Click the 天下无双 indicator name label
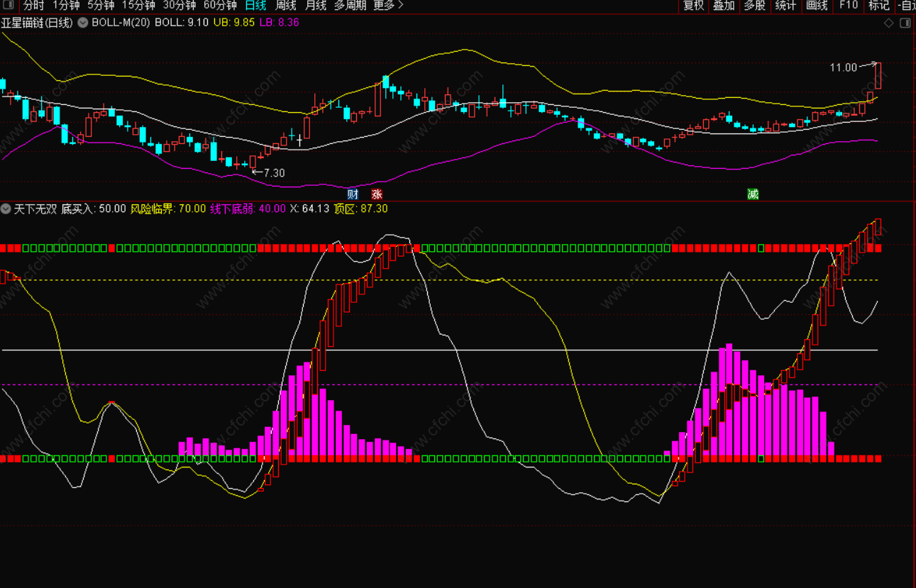 tap(35, 209)
